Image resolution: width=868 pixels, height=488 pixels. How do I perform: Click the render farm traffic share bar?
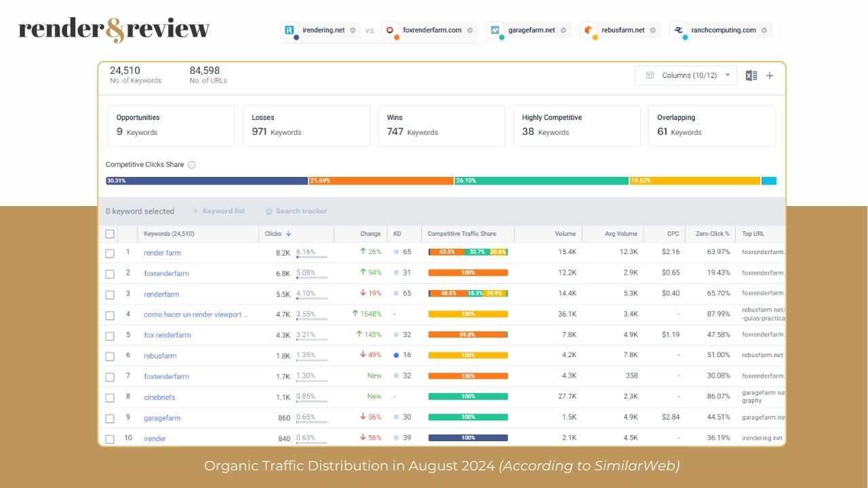[468, 252]
